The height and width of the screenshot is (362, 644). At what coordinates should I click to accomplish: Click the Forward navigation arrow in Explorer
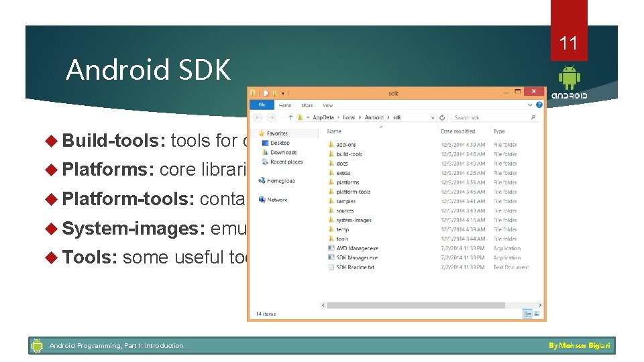271,117
